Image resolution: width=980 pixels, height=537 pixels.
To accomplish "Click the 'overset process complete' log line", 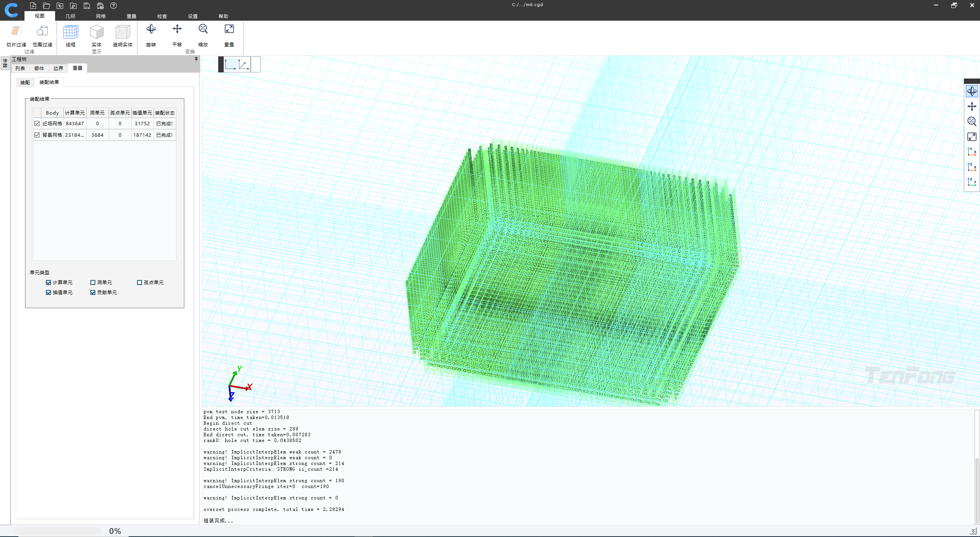I will (x=274, y=509).
